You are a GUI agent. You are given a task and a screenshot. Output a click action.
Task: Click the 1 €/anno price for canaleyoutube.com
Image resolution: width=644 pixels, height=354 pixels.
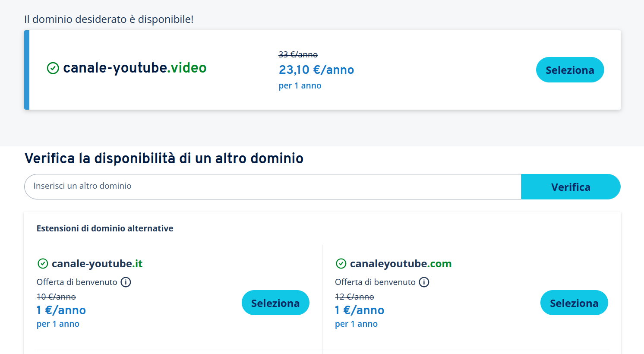[x=360, y=310]
